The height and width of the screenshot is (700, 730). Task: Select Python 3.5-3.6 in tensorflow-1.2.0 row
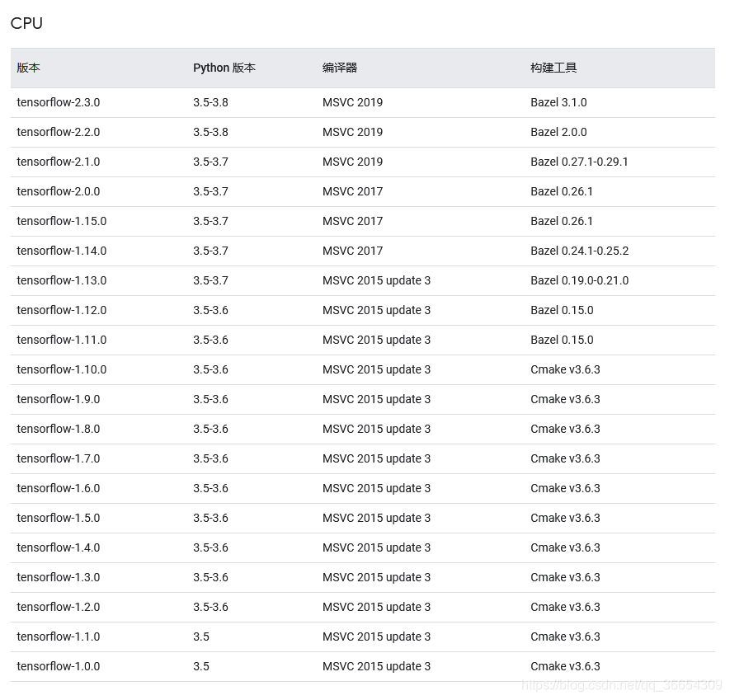[210, 608]
